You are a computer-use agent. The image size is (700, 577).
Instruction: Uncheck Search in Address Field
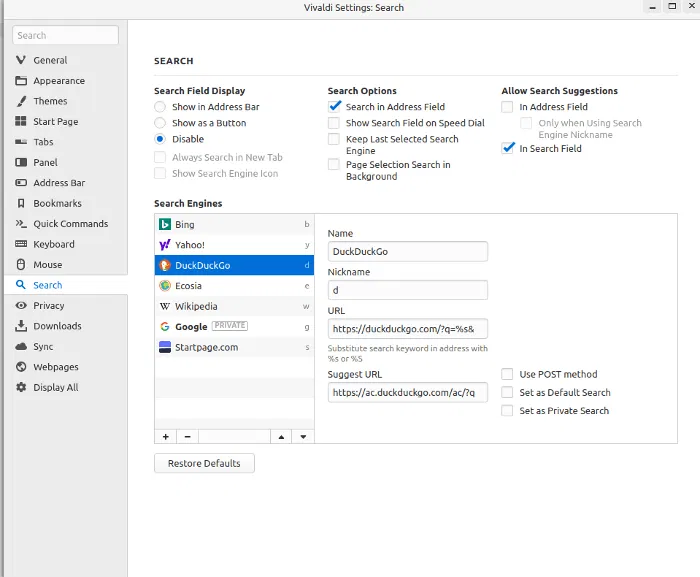334,107
